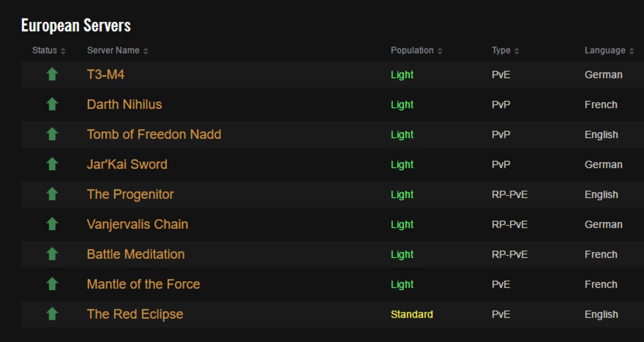Sort servers by the Status column

click(49, 50)
